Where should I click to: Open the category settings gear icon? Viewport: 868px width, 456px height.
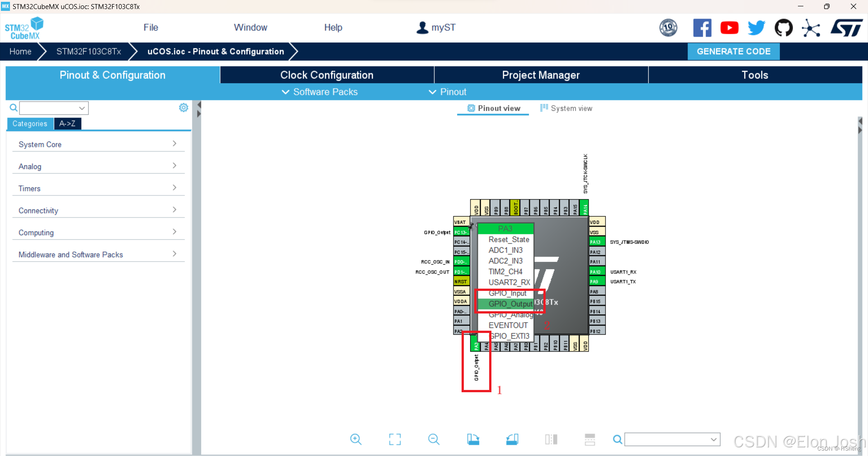(x=184, y=108)
